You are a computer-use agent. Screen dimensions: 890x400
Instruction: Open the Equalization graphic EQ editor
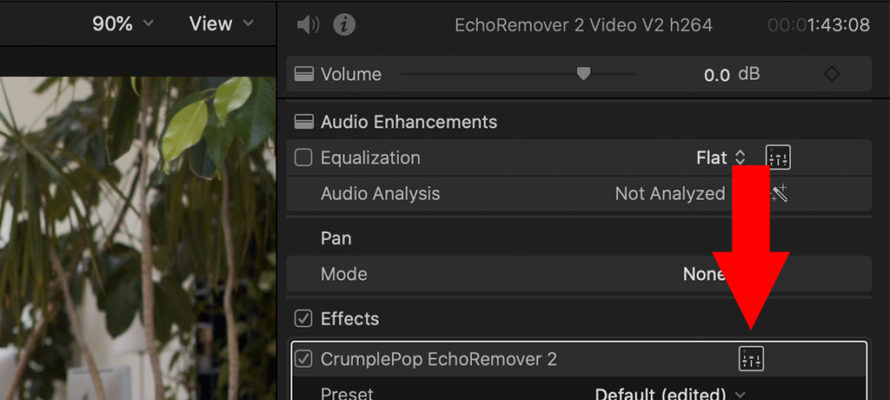(778, 158)
